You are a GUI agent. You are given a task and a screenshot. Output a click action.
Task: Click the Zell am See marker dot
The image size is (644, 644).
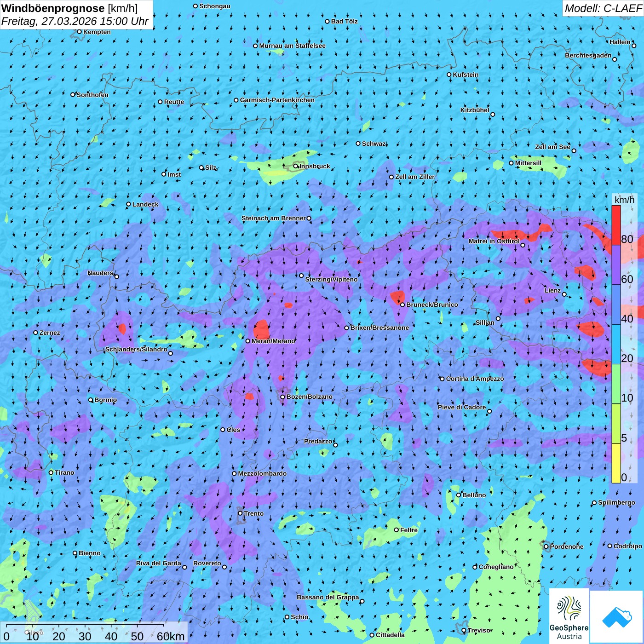(x=574, y=151)
